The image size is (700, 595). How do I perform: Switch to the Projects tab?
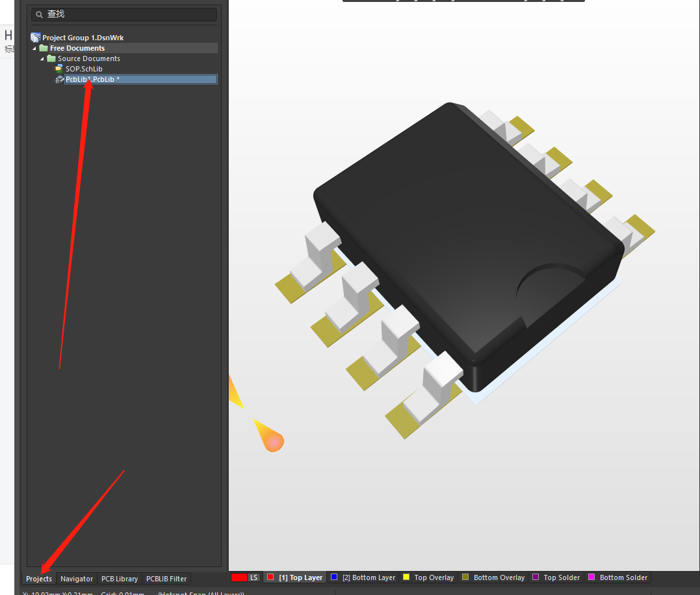point(39,579)
